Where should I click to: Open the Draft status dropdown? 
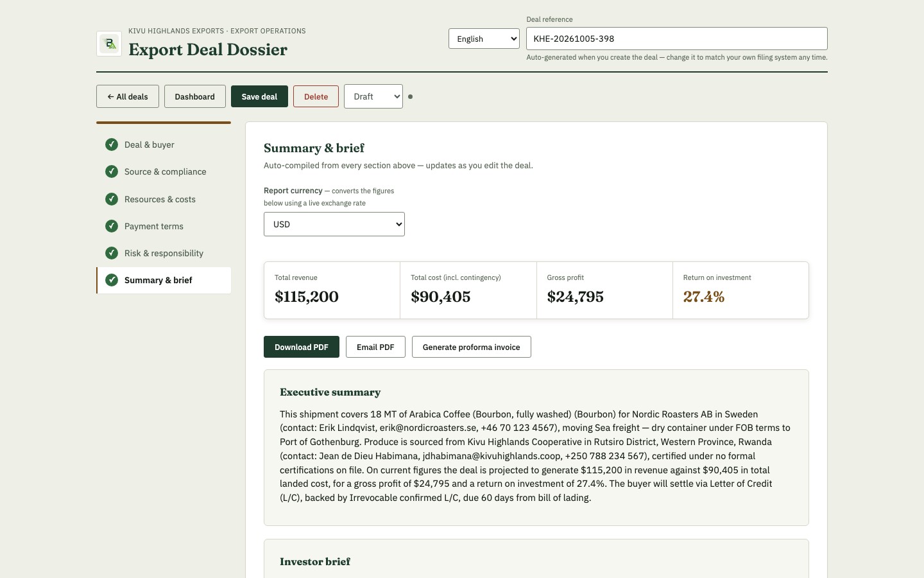coord(373,96)
